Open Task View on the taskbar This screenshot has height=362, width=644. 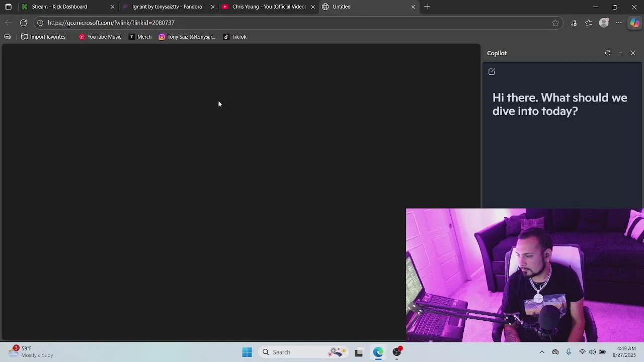[359, 352]
